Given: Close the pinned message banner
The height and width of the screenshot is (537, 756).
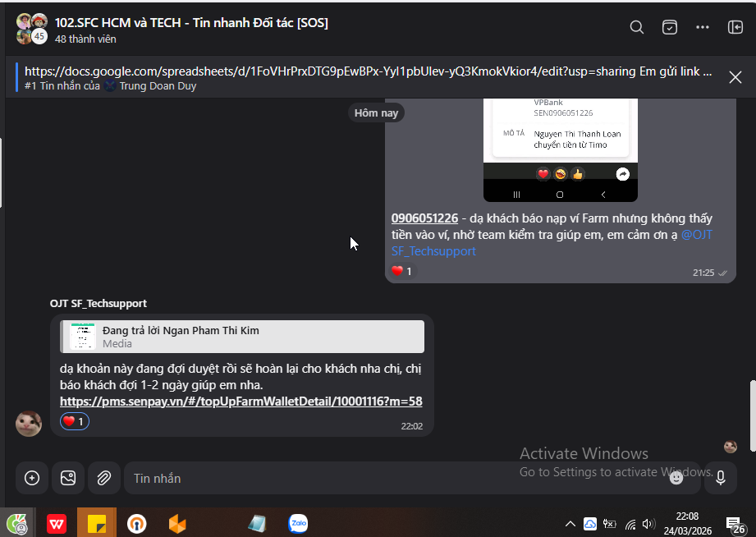Looking at the screenshot, I should point(735,77).
